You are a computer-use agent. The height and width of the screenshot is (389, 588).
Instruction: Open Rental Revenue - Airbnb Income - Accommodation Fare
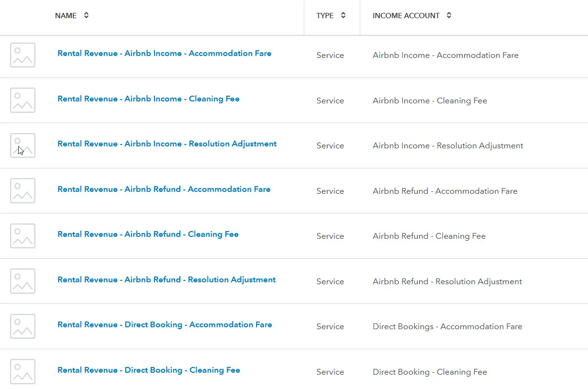164,54
